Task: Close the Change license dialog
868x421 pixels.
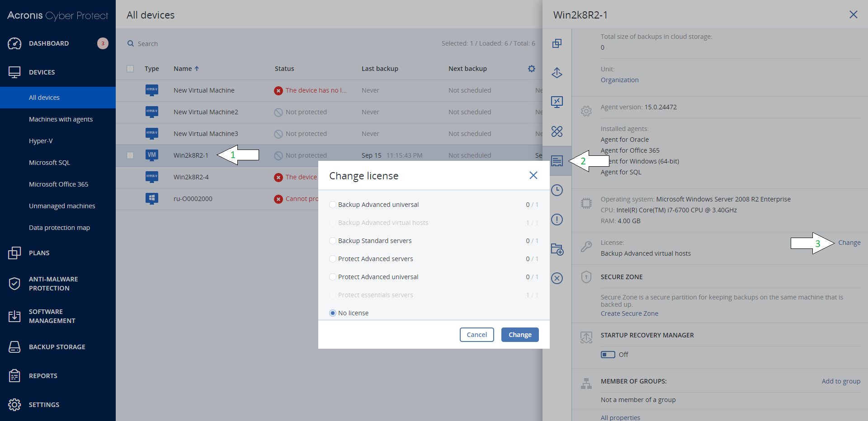Action: [533, 175]
